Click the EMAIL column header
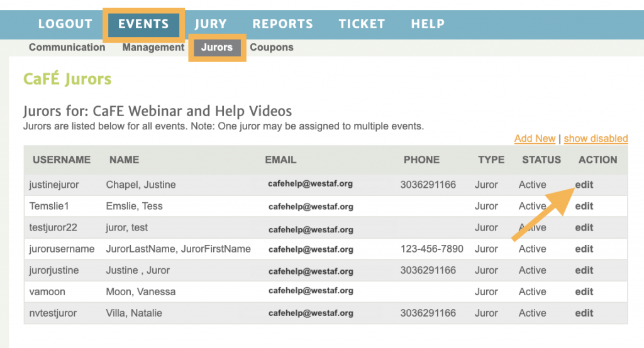Image resolution: width=644 pixels, height=348 pixels. (280, 160)
